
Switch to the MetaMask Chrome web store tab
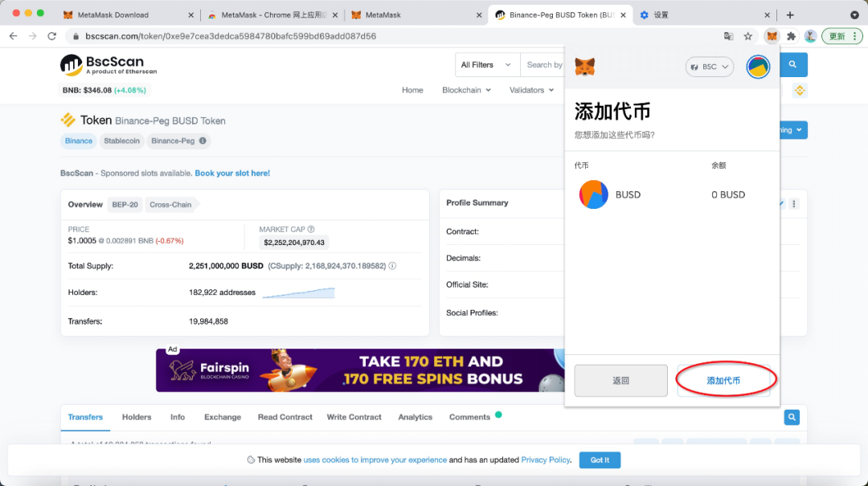tap(272, 15)
